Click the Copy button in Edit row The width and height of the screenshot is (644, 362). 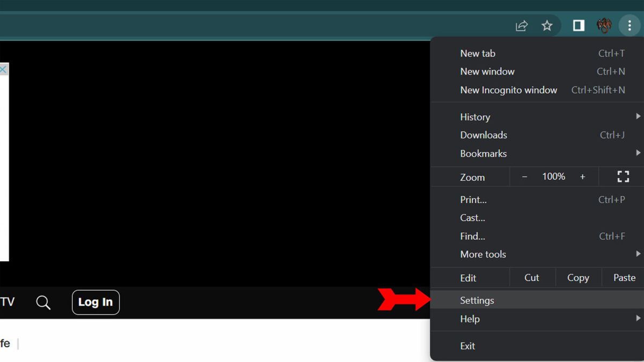578,278
